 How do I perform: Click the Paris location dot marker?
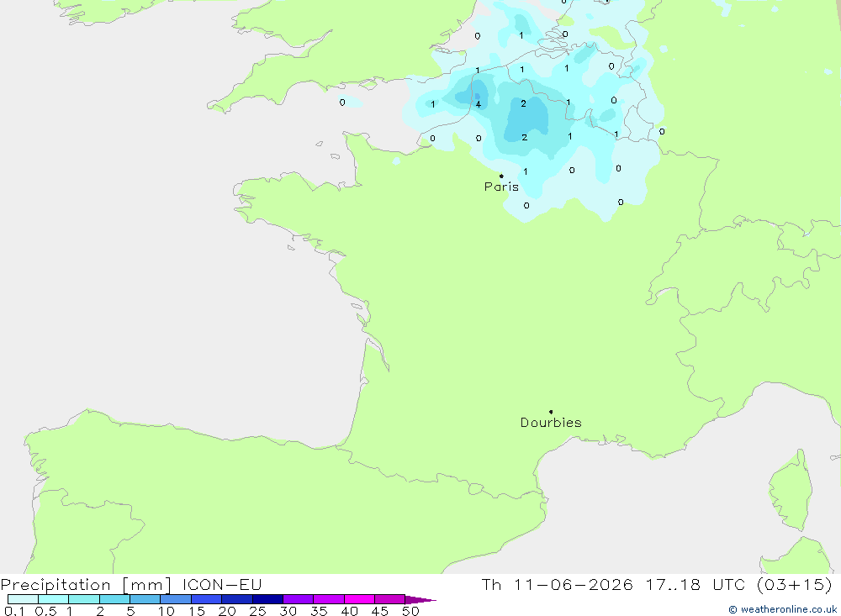501,176
